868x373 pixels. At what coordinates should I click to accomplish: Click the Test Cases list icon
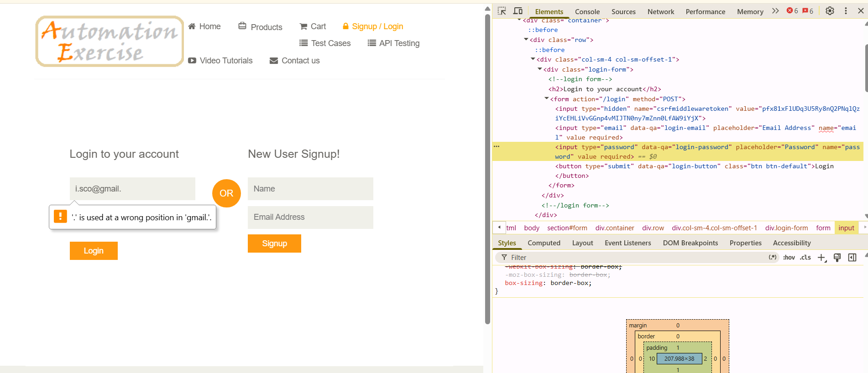pyautogui.click(x=303, y=43)
